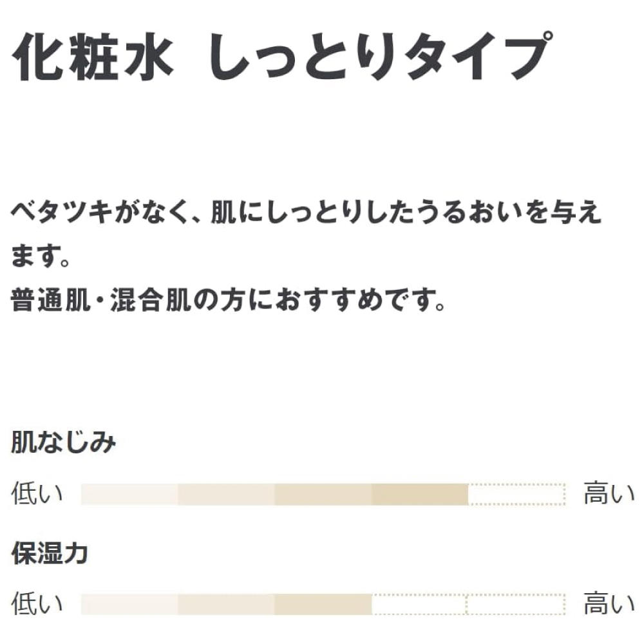
Task: Select first lightest segment of 保湿力 bar
Action: (129, 604)
